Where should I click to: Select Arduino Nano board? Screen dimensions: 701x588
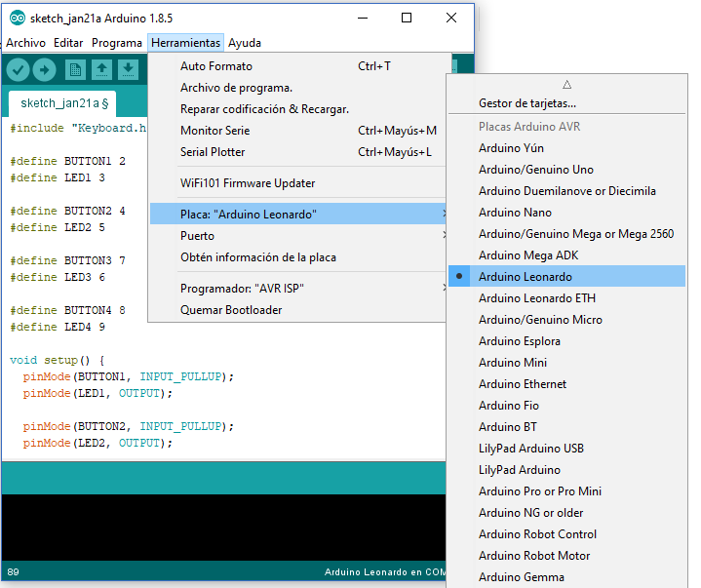(x=566, y=213)
